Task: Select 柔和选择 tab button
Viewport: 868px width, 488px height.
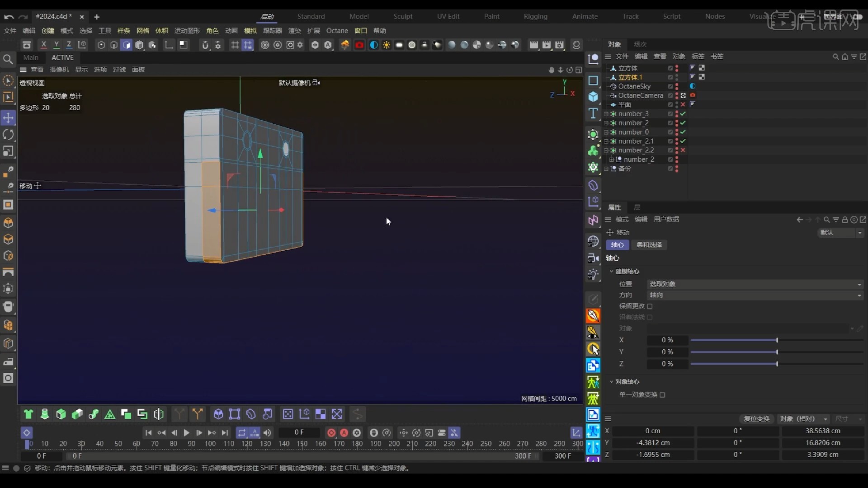Action: (649, 245)
